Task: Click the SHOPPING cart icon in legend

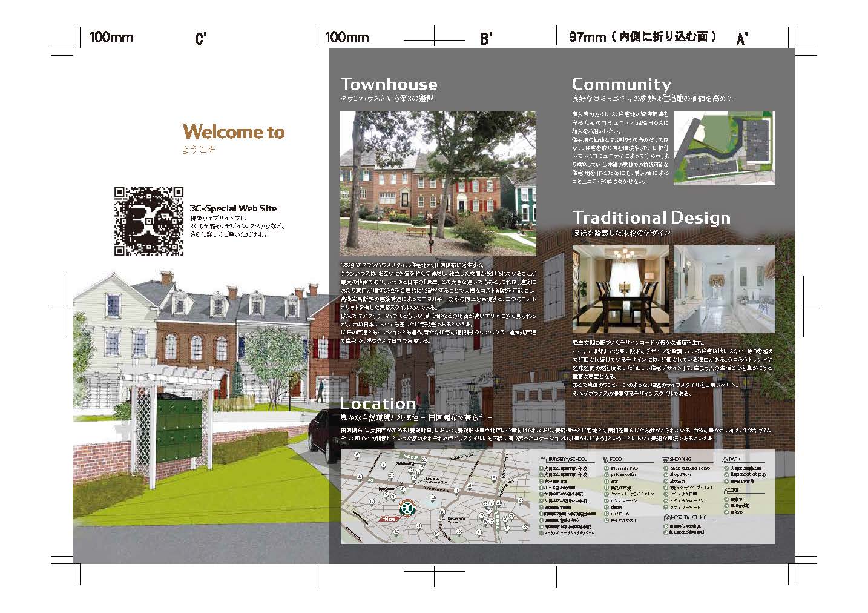Action: (x=665, y=459)
